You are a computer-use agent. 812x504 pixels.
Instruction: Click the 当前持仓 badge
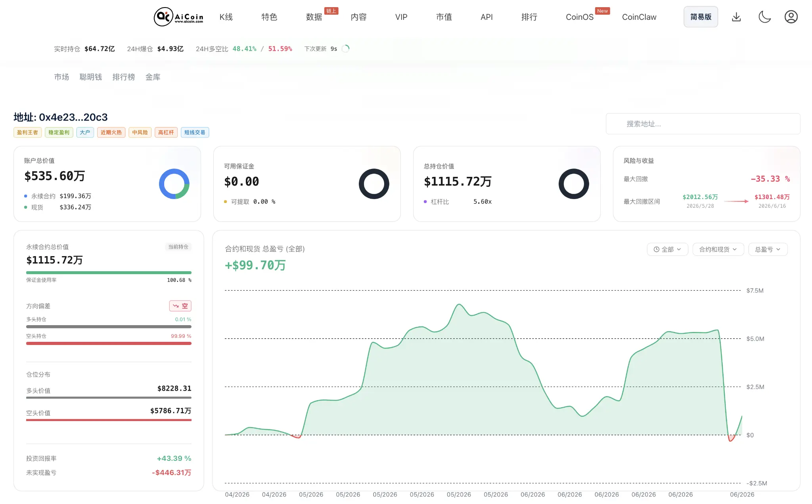[178, 247]
